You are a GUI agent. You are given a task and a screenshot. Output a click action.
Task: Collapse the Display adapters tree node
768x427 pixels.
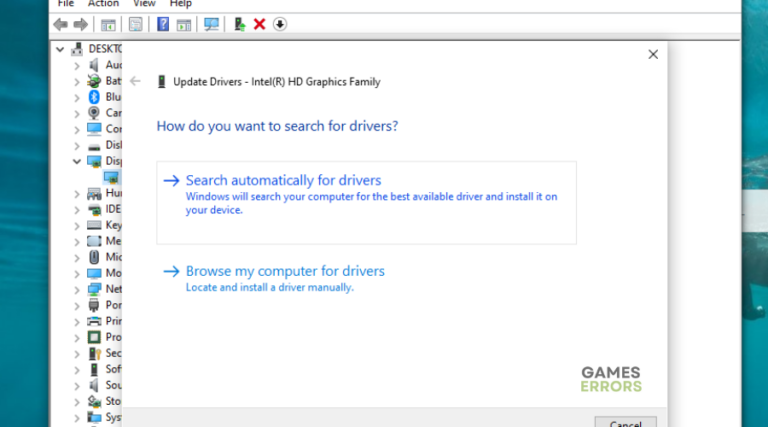click(x=77, y=161)
